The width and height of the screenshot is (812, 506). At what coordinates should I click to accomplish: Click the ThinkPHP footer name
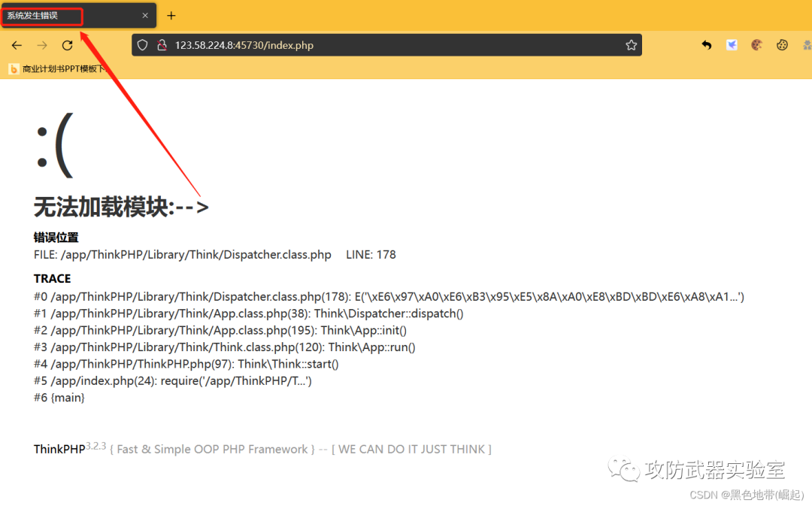(x=59, y=449)
